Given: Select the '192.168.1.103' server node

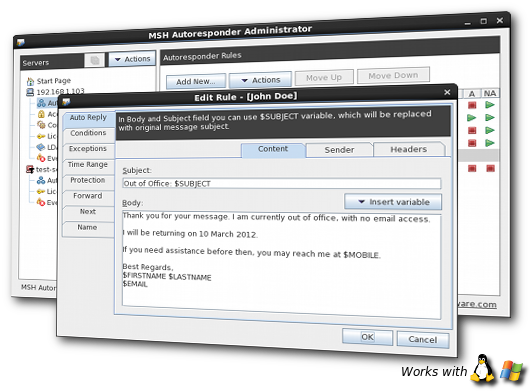Looking at the screenshot, I should click(61, 92).
